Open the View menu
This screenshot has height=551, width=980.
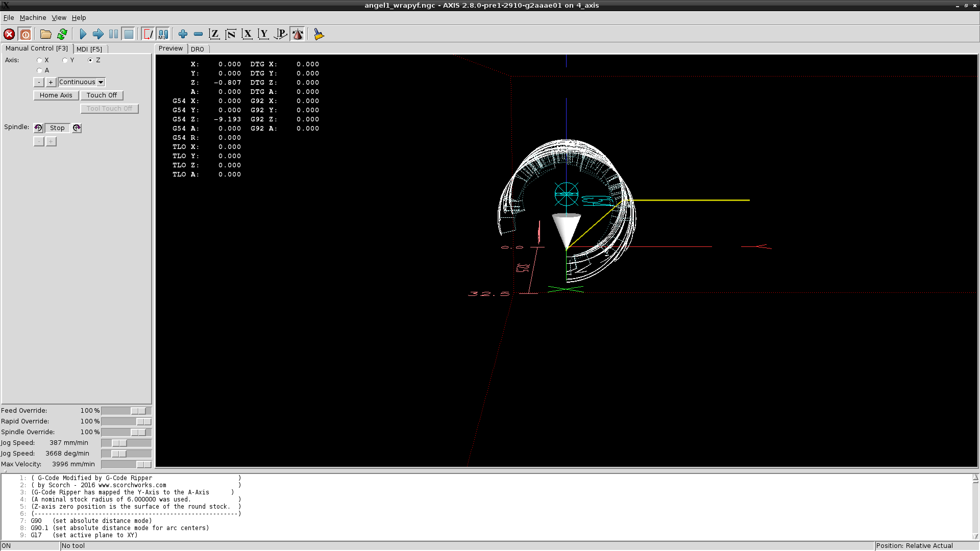[x=59, y=17]
